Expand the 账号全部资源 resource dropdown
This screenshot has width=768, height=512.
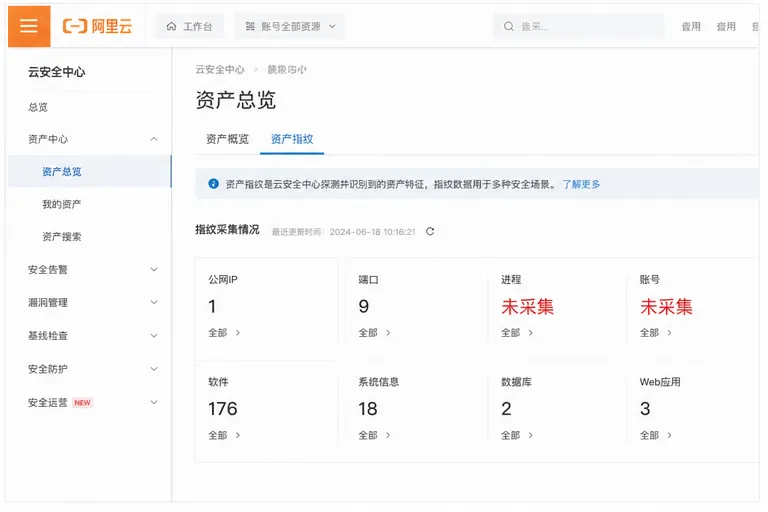(290, 26)
